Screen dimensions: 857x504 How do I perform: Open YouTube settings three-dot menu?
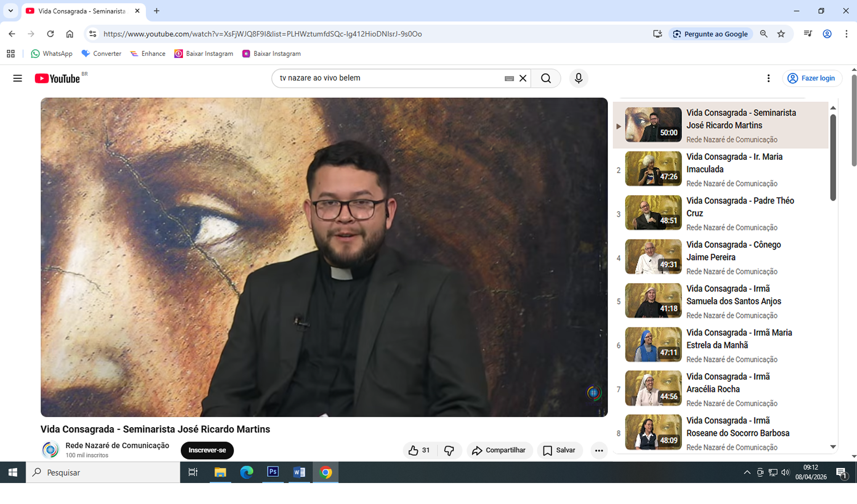tap(768, 79)
